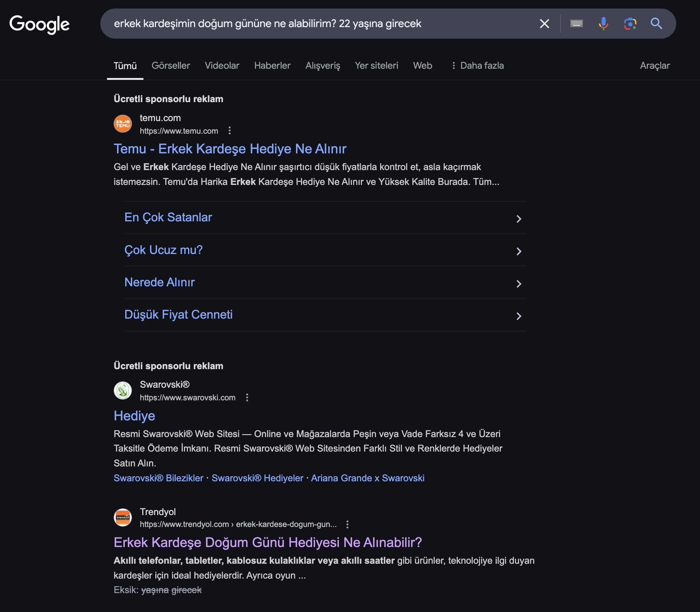The height and width of the screenshot is (612, 700).
Task: Open the Daha fazla menu
Action: pos(477,66)
